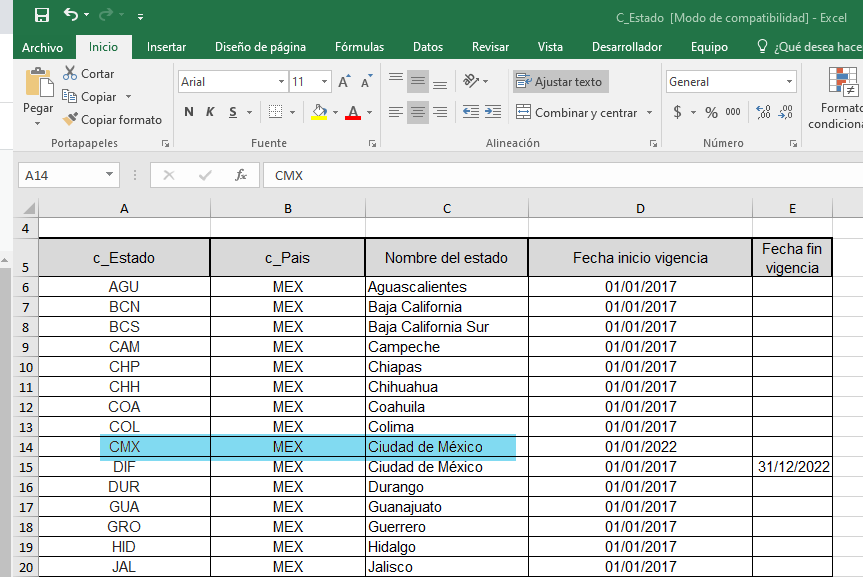Open Formato condicional
Image resolution: width=863 pixels, height=577 pixels.
pyautogui.click(x=837, y=98)
